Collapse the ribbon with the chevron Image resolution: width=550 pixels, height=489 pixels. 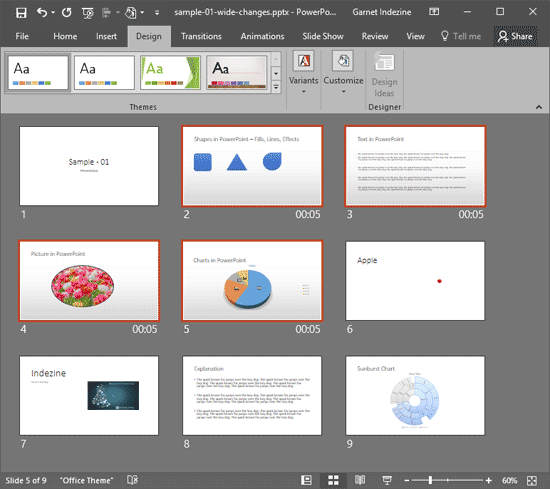coord(539,107)
